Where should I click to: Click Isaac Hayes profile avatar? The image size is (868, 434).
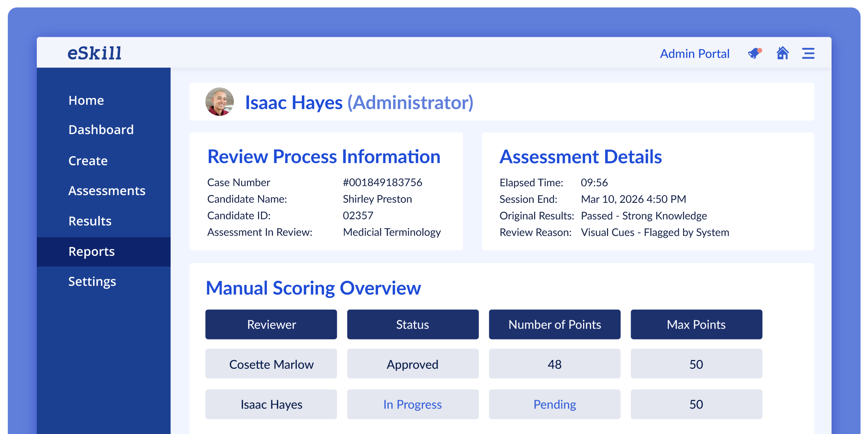coord(219,102)
